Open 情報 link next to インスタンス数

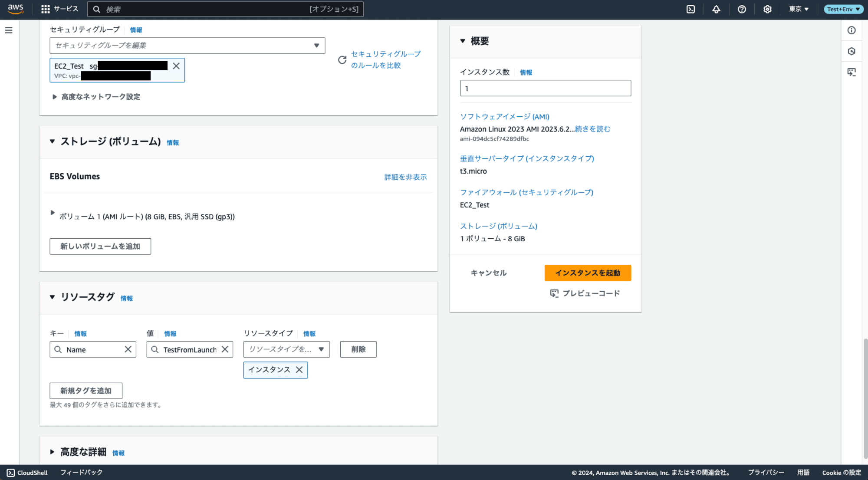(526, 72)
